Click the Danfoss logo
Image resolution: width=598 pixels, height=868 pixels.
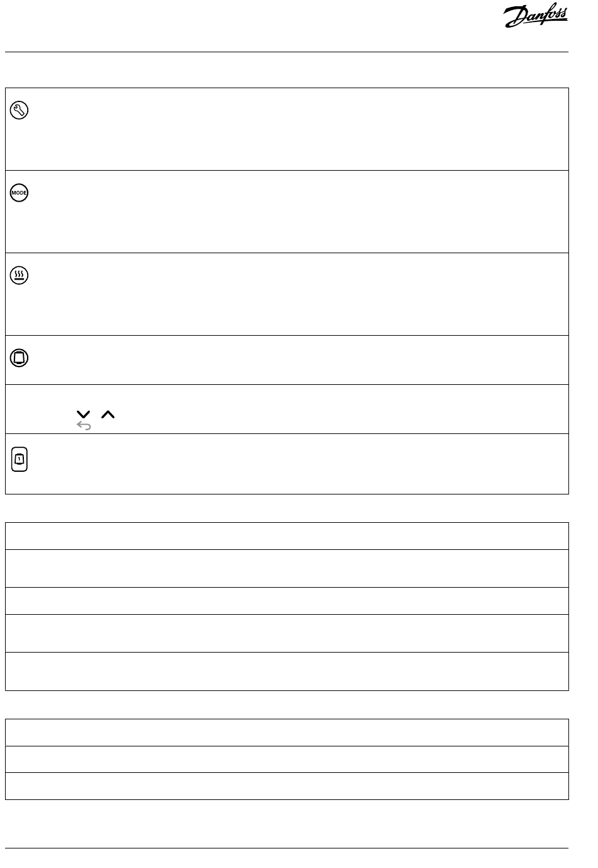(536, 18)
